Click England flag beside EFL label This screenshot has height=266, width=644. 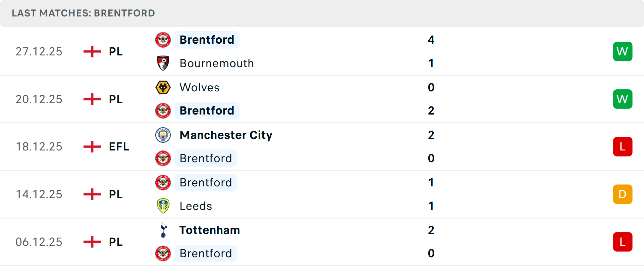tap(92, 146)
